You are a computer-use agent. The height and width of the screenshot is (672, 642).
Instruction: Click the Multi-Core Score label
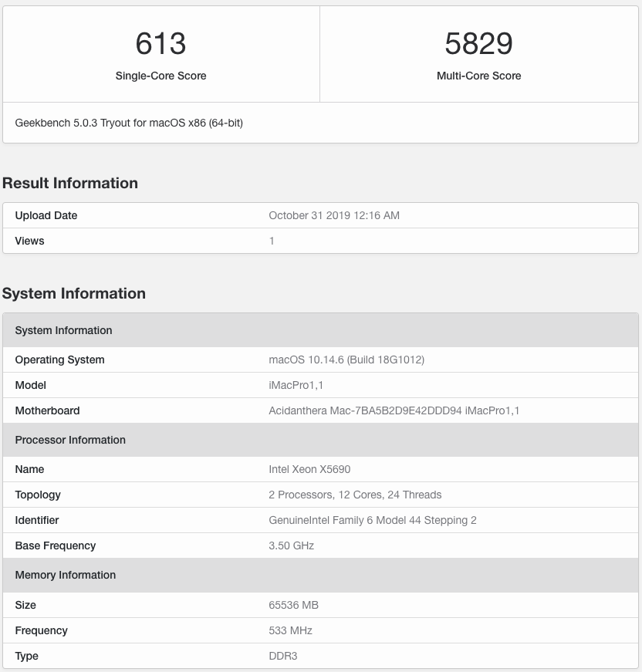[x=478, y=76]
